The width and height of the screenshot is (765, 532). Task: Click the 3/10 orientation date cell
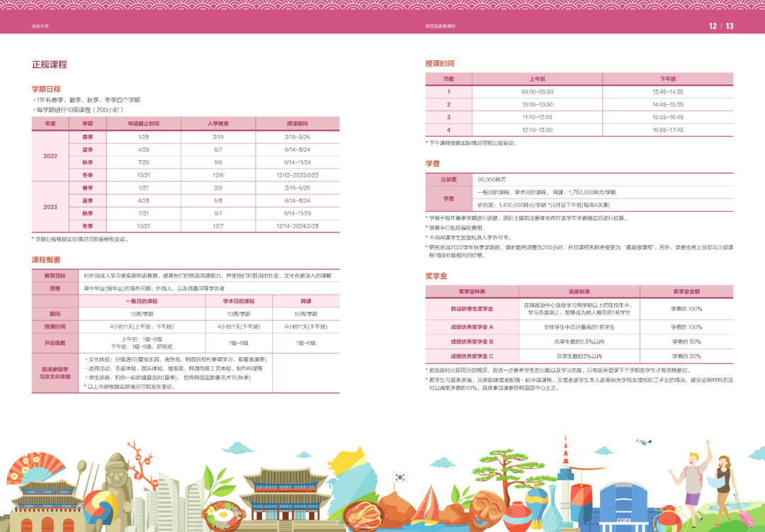218,137
